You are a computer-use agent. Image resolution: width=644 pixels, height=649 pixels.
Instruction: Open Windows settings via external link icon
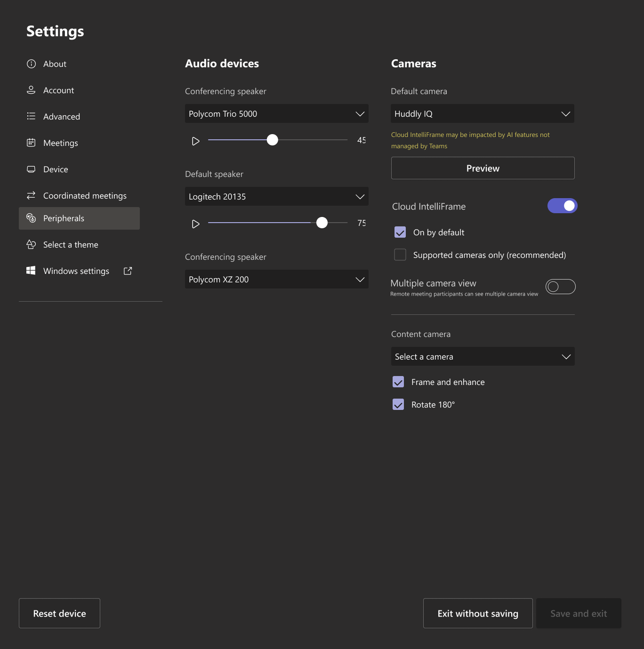coord(127,271)
